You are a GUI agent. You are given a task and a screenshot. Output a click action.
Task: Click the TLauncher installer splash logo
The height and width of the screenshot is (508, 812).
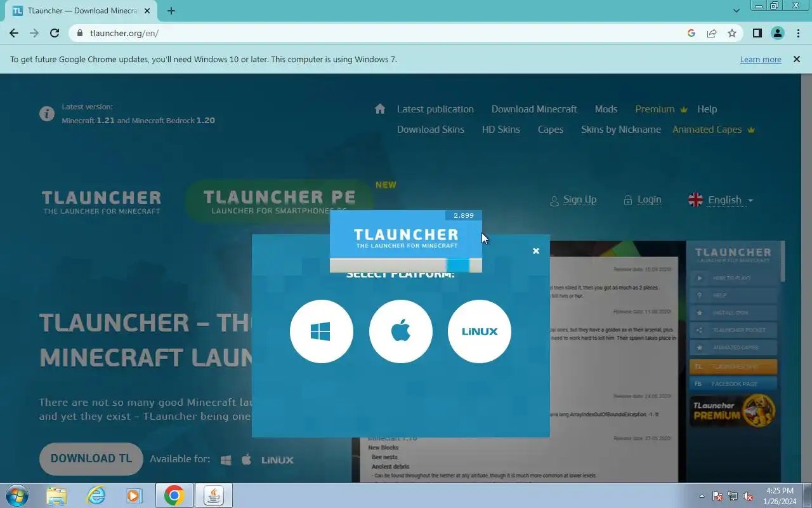point(406,238)
